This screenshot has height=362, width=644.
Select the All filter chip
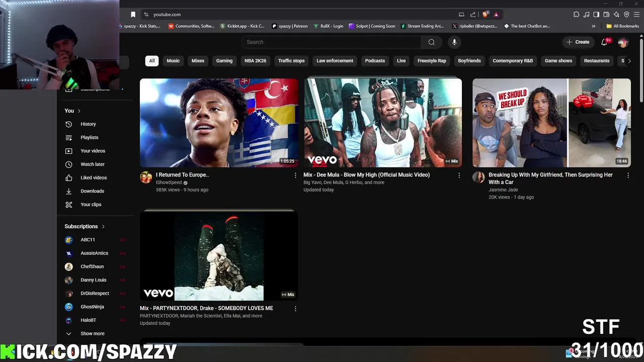pyautogui.click(x=152, y=61)
